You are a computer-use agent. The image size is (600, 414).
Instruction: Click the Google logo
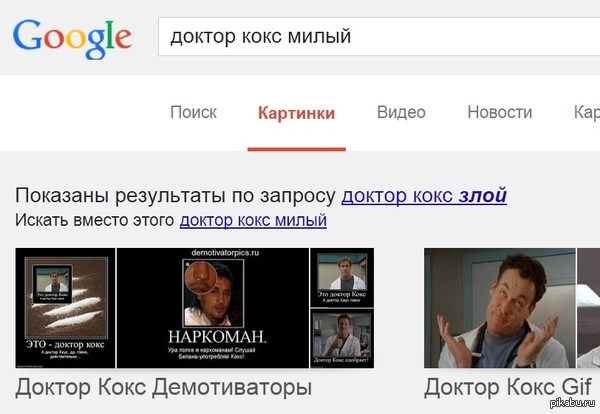pos(72,39)
